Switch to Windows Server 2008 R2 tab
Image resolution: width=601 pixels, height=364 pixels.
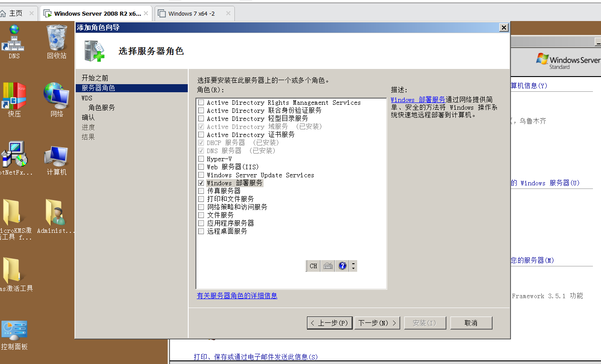point(97,13)
